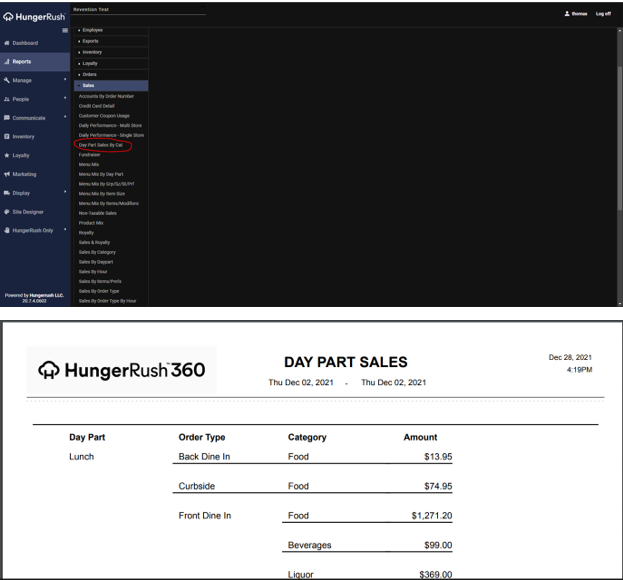Click the People users icon
This screenshot has height=580, width=623.
click(x=6, y=99)
